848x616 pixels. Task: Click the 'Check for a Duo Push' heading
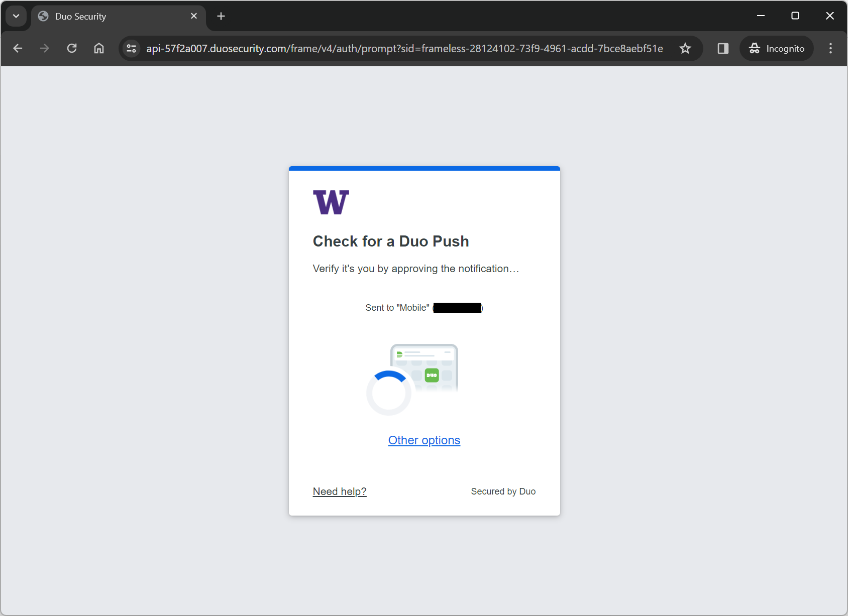coord(391,241)
